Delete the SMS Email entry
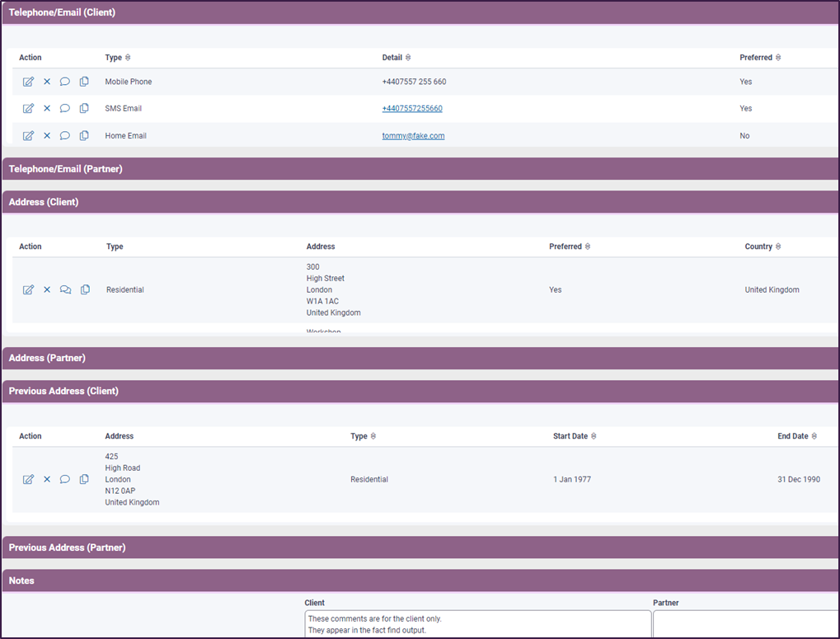The image size is (840, 639). pos(46,108)
